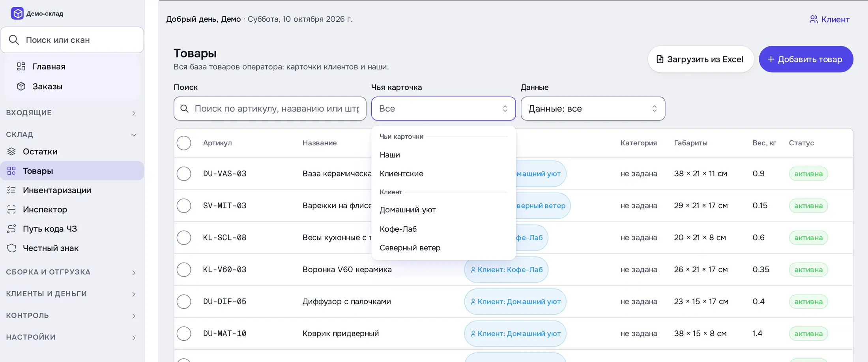This screenshot has height=362, width=868.
Task: Click the article code KL-V60-03
Action: (x=224, y=270)
